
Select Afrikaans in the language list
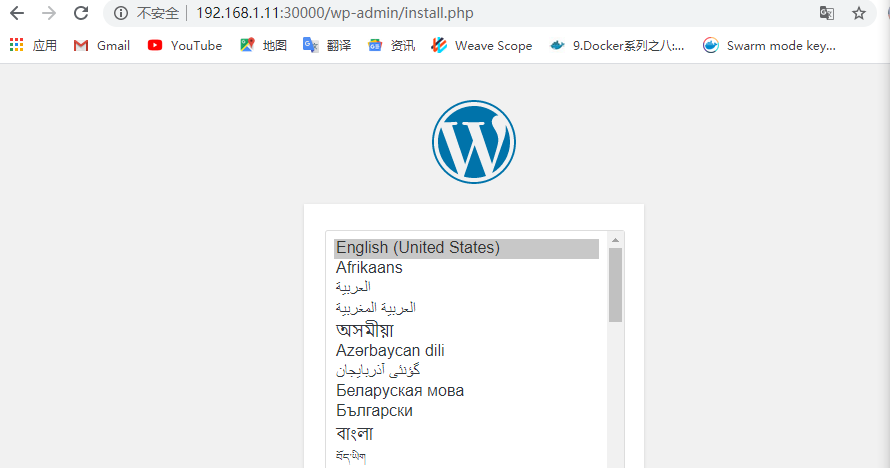466,268
